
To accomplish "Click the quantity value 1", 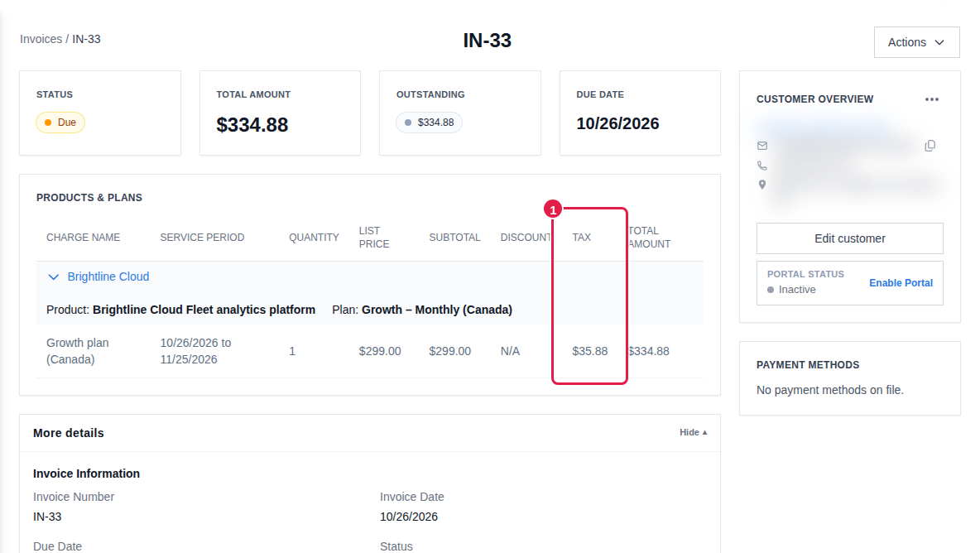I will [x=292, y=352].
